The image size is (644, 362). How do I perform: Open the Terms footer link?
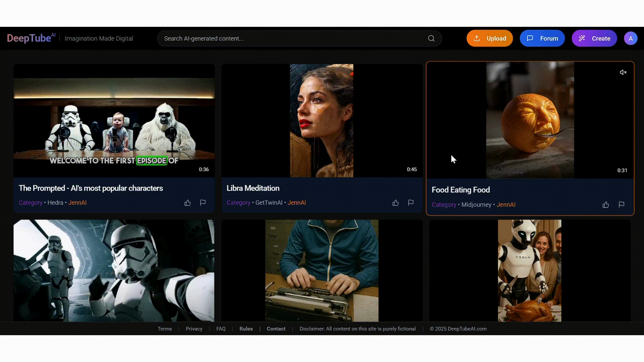click(165, 329)
